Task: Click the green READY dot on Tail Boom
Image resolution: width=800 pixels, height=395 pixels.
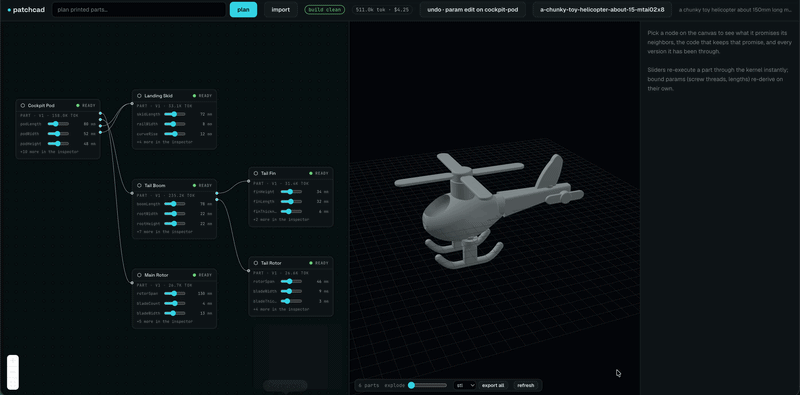Action: [x=194, y=185]
